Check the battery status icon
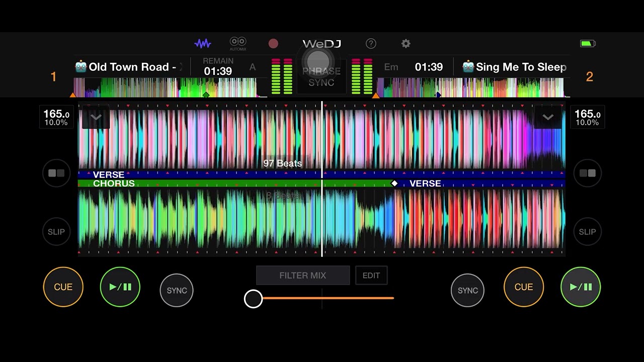 tap(588, 44)
